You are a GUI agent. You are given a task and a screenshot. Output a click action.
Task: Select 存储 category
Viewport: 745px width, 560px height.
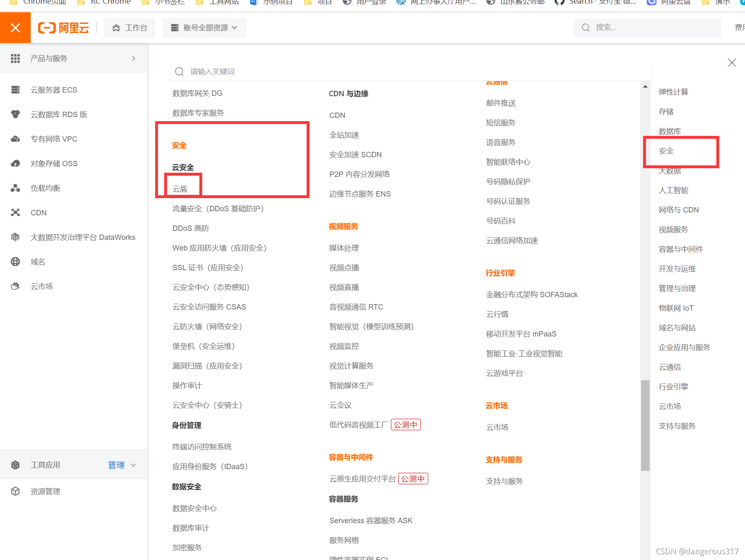[666, 112]
